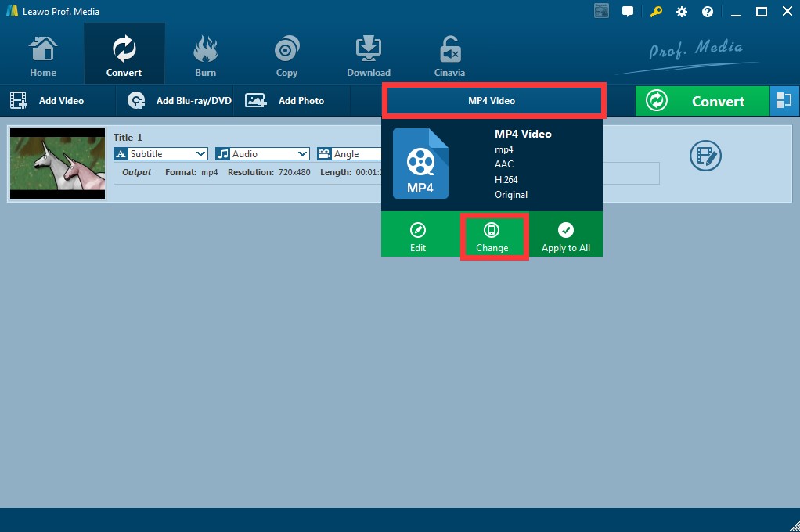The image size is (800, 532).
Task: Click the Resolution 720x480 value
Action: [x=294, y=172]
